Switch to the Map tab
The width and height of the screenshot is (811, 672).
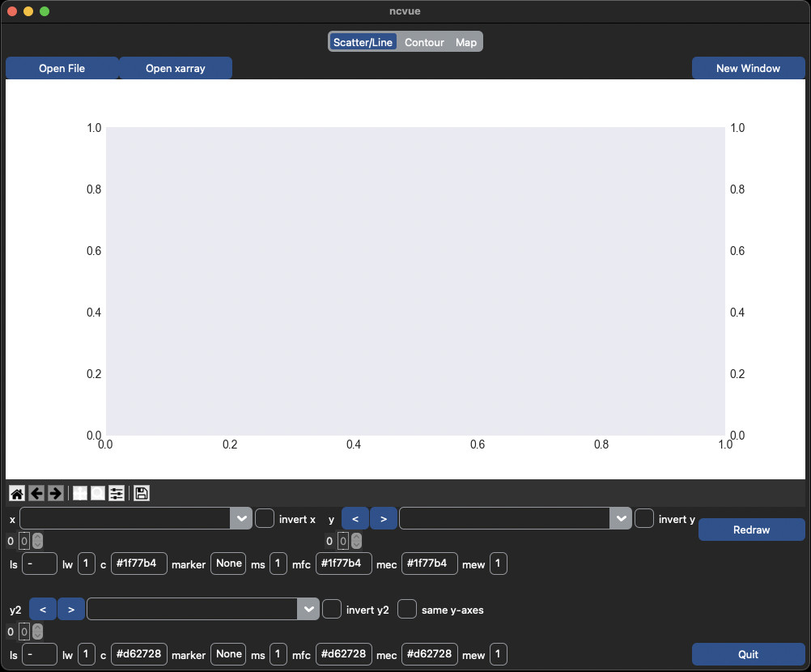click(x=466, y=42)
